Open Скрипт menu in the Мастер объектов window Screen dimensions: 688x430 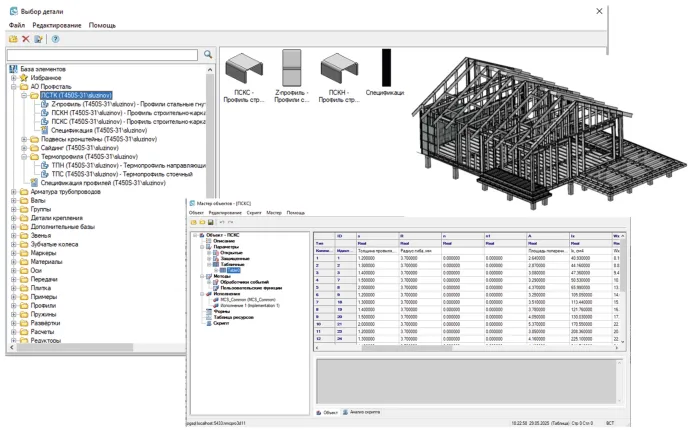[254, 213]
